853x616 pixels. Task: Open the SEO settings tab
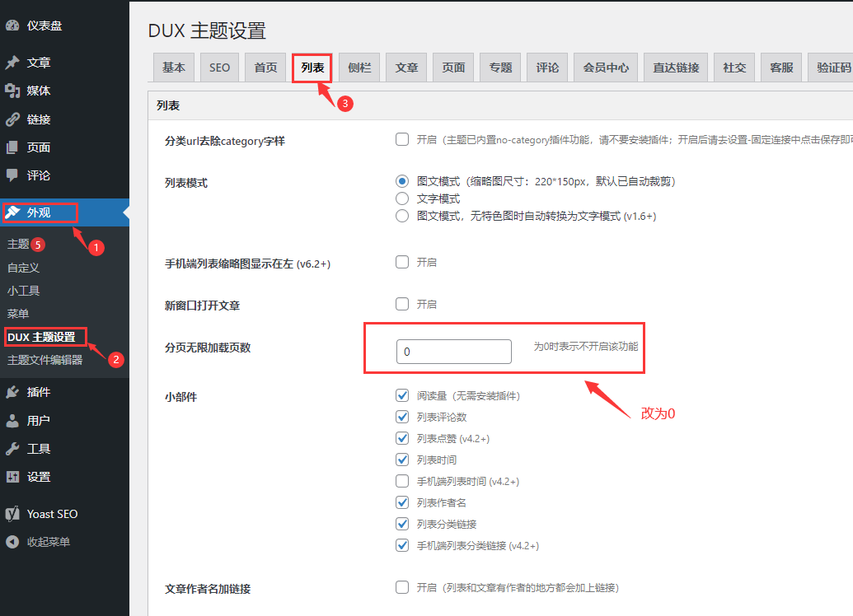coord(219,68)
